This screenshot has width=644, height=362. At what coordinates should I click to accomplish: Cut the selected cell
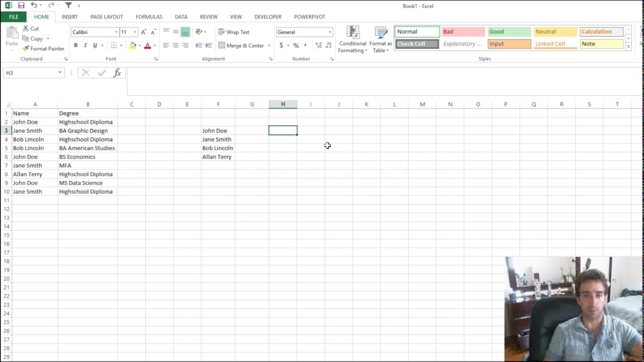coord(30,29)
